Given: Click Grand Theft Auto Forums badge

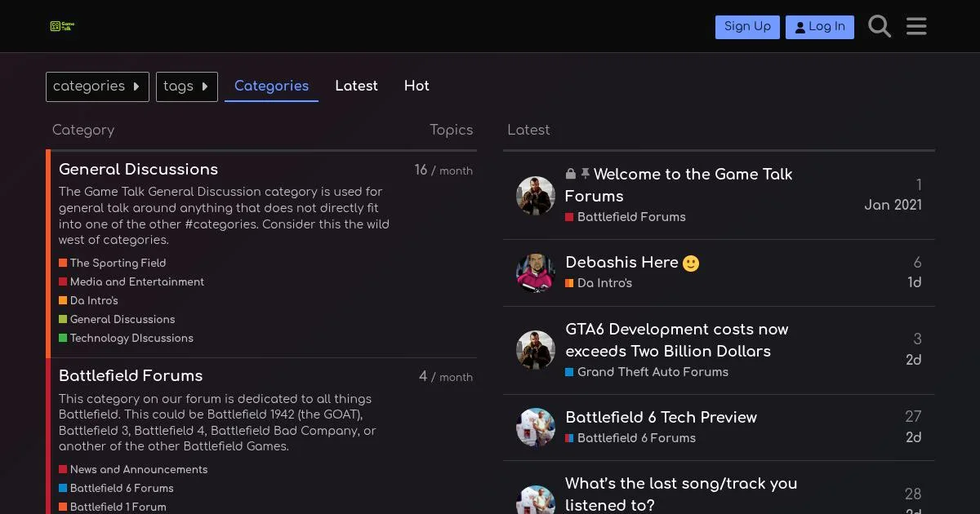Looking at the screenshot, I should [647, 372].
